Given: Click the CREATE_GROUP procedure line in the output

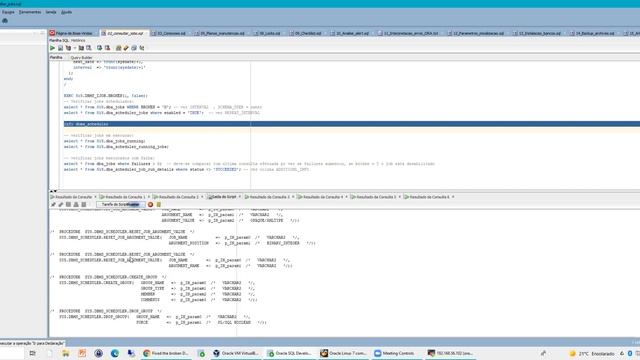Looking at the screenshot, I should (x=109, y=277).
